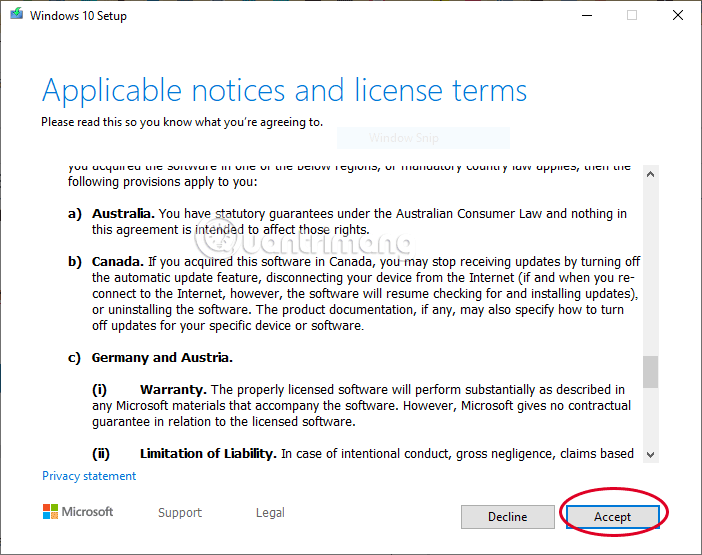Click the Windows 10 Setup title icon
Image resolution: width=702 pixels, height=555 pixels.
tap(17, 14)
